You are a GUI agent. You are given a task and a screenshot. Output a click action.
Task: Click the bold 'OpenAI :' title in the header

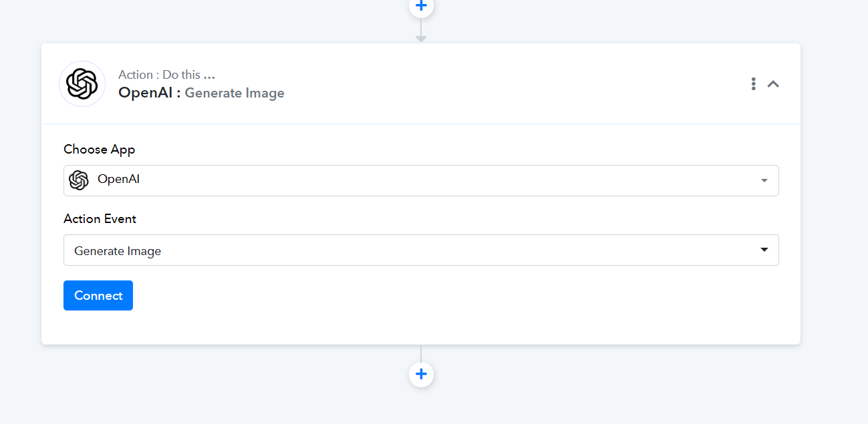(x=150, y=93)
